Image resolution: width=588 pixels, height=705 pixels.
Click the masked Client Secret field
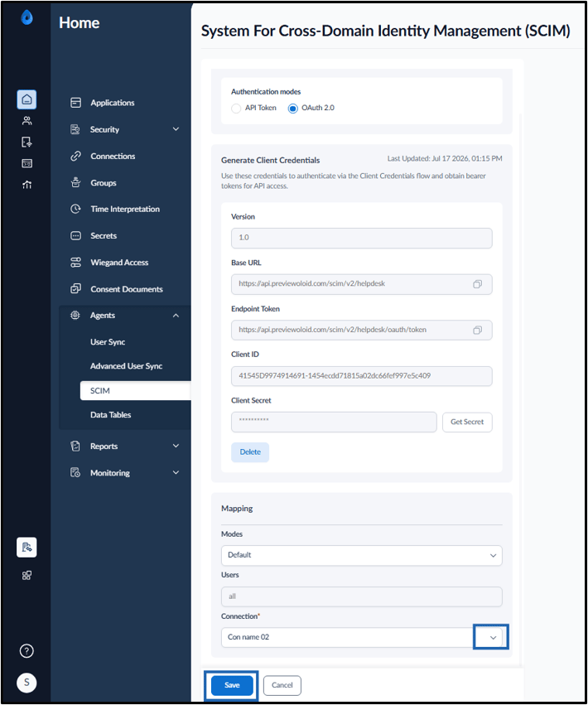point(334,423)
